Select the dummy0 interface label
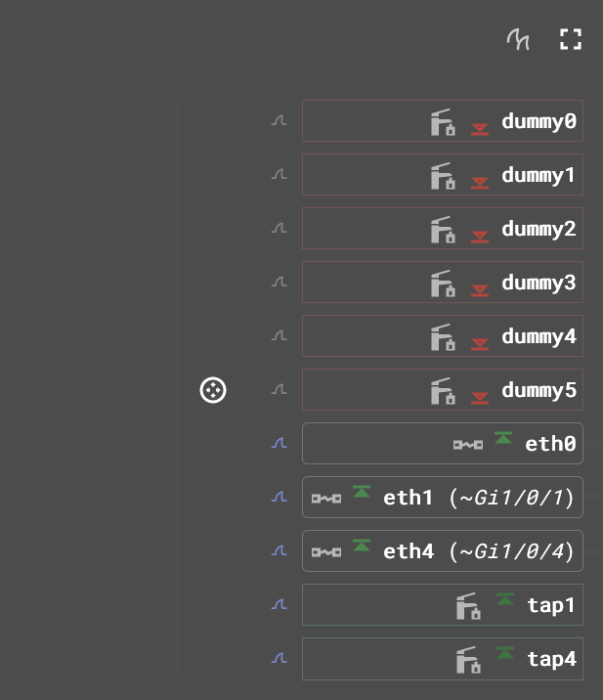 (x=538, y=122)
